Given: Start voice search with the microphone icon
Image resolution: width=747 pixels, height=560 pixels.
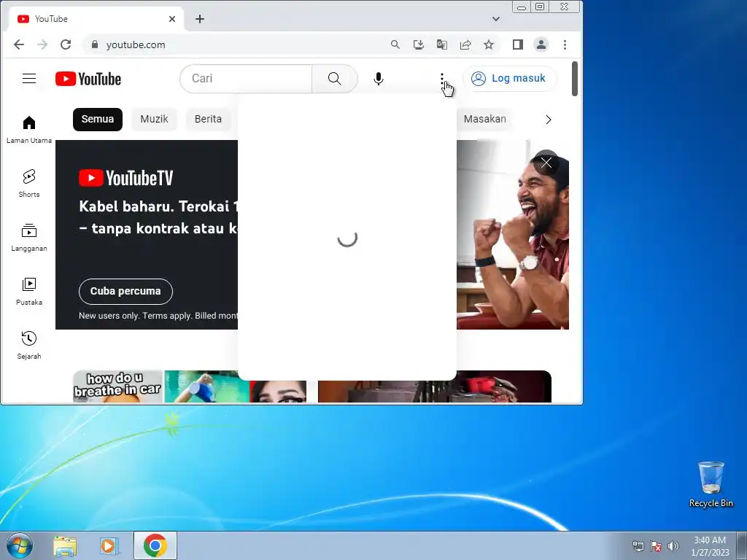Looking at the screenshot, I should coord(379,79).
